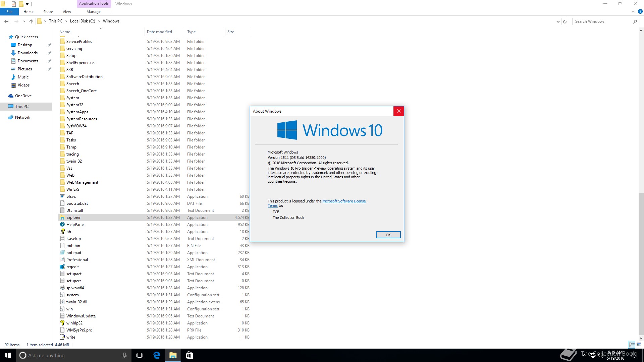Open Customize Quick Access Toolbar dropdown
This screenshot has width=644, height=362.
tap(28, 4)
